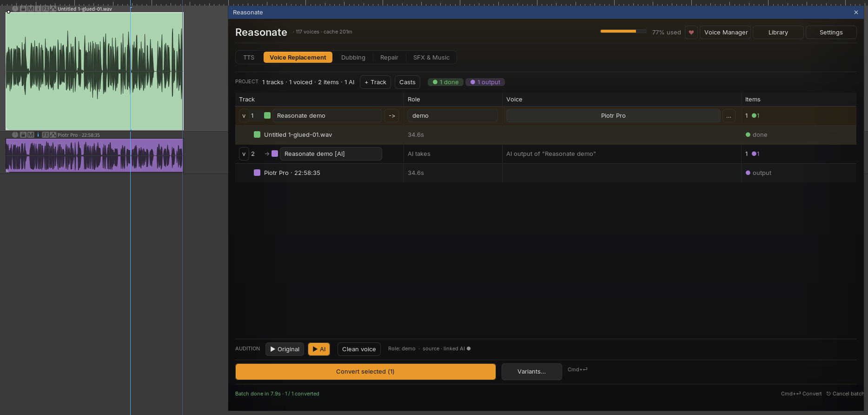Click the Batch done in 7.9s status message
The width and height of the screenshot is (868, 415).
pyautogui.click(x=277, y=394)
